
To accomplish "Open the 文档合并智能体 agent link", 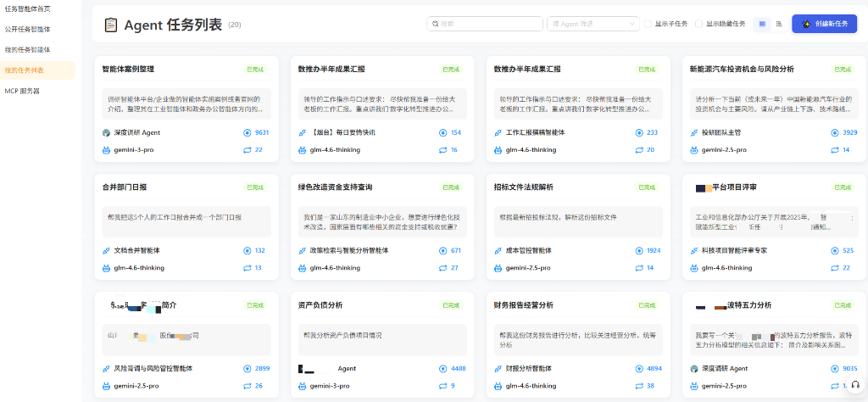I will [x=136, y=250].
